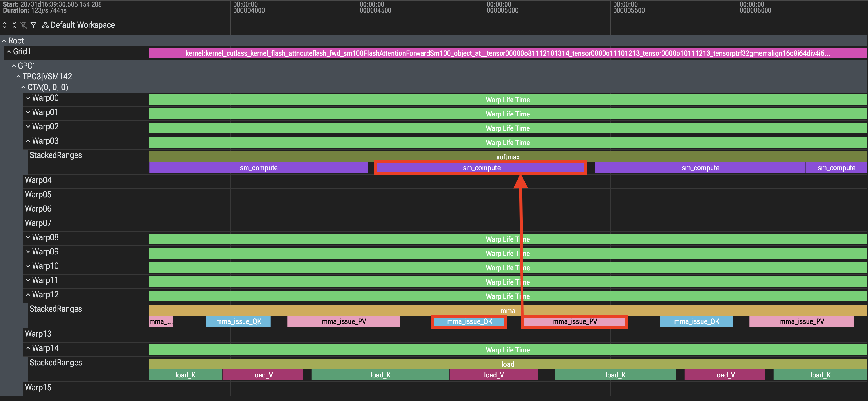This screenshot has width=868, height=401.
Task: Click the rightmost mma_issue_PV block
Action: point(801,321)
